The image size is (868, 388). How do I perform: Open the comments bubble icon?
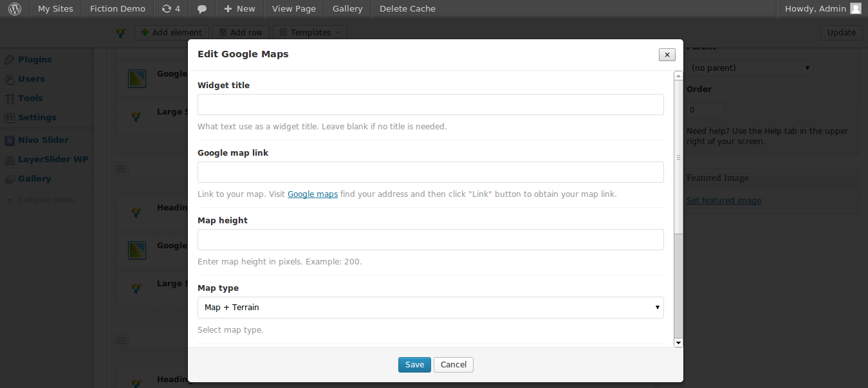coord(202,9)
